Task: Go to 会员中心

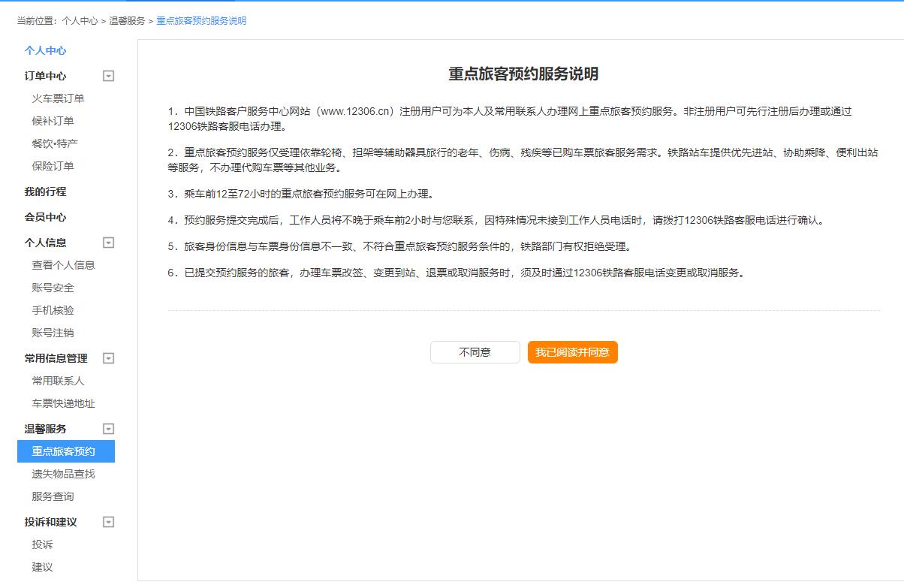Action: [44, 218]
